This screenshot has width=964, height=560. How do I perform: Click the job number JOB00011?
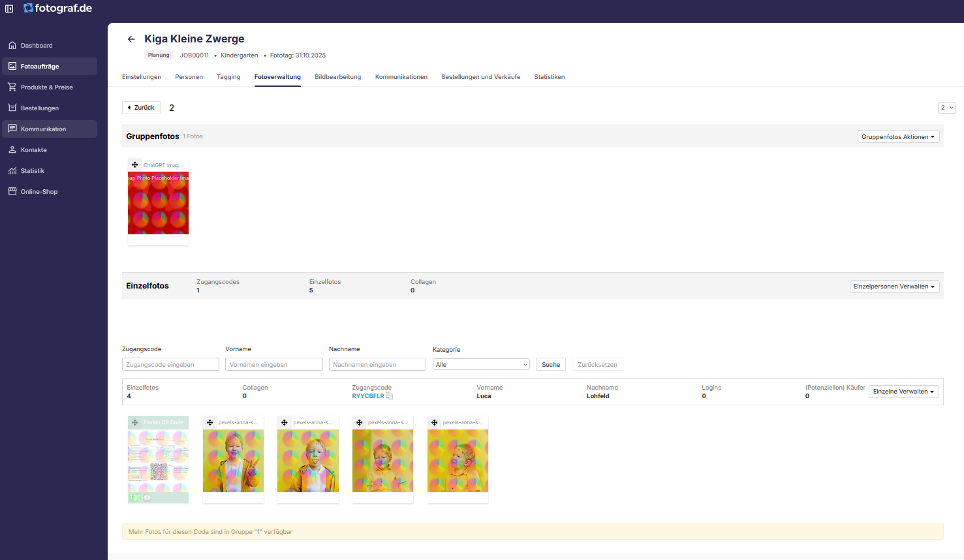[194, 55]
